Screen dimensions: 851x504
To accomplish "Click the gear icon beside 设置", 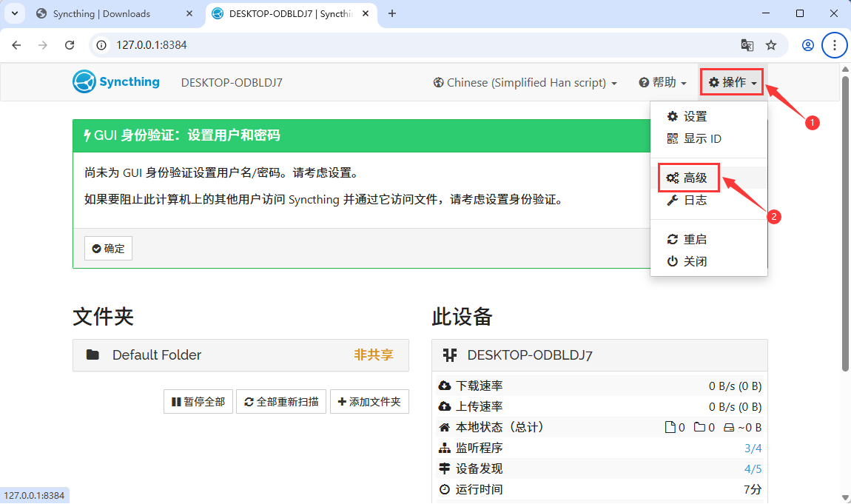I will [673, 117].
